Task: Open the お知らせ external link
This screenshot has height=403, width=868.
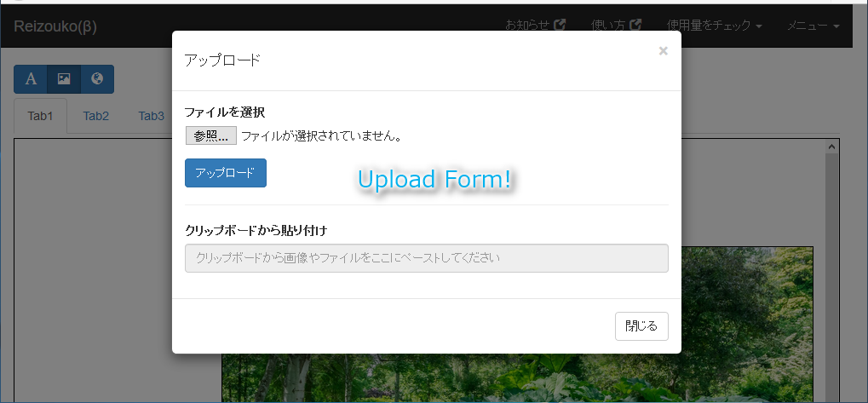Action: pos(535,26)
